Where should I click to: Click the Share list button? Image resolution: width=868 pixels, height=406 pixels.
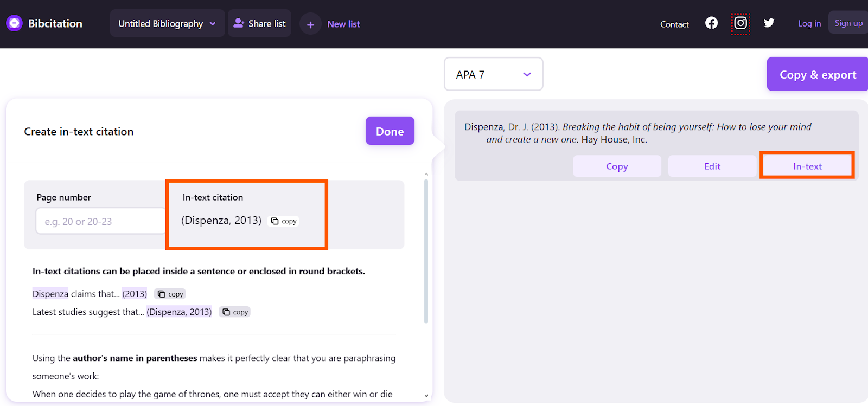259,24
